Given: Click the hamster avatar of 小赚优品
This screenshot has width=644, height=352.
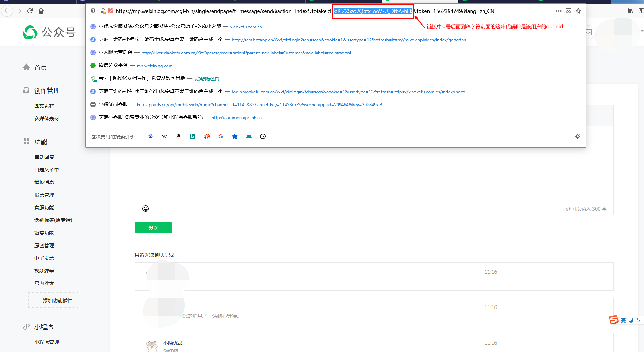Looking at the screenshot, I should pos(152,346).
